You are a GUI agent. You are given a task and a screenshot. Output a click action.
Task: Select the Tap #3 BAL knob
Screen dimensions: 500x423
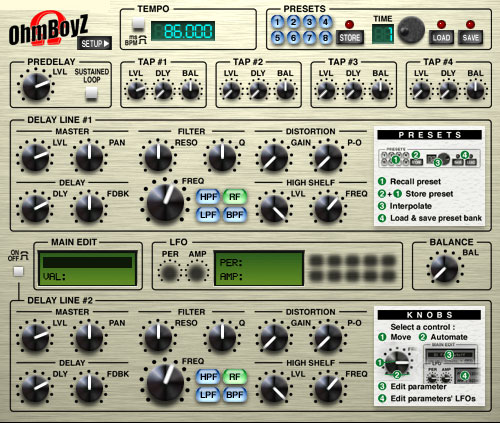(x=380, y=90)
